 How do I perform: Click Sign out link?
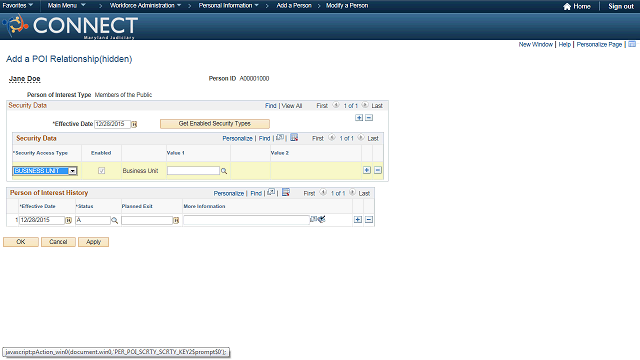click(621, 6)
